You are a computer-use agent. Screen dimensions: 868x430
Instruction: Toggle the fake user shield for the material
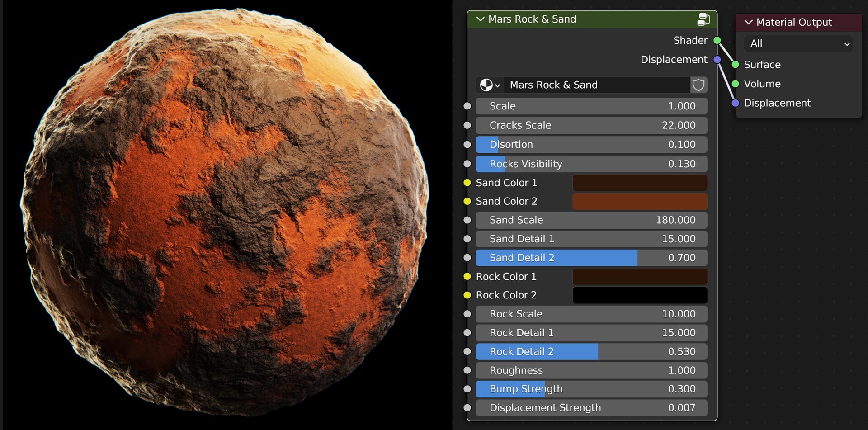click(x=698, y=85)
